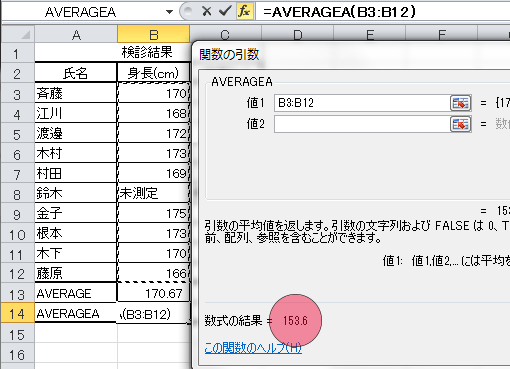Click the height value 172
Image resolution: width=510 pixels, height=369 pixels.
(153, 133)
